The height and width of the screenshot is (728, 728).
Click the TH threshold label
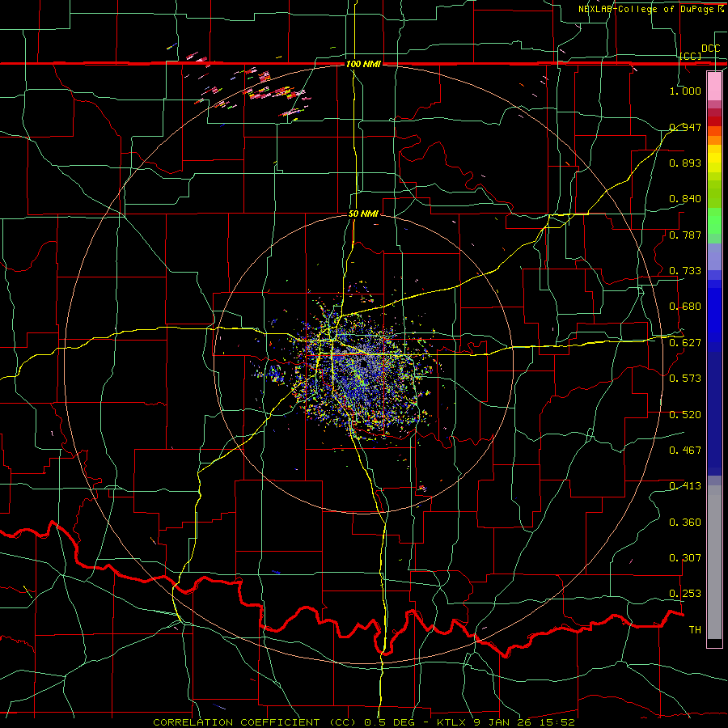point(695,630)
